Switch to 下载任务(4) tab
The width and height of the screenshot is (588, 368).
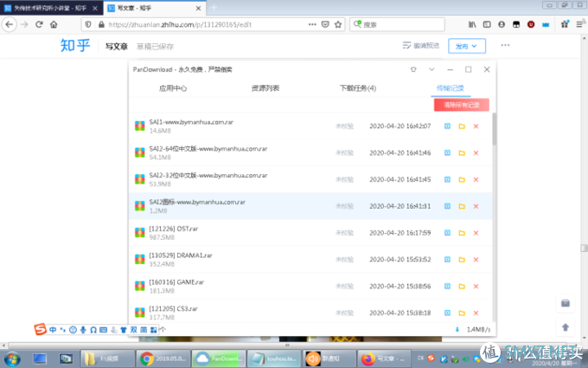[358, 88]
